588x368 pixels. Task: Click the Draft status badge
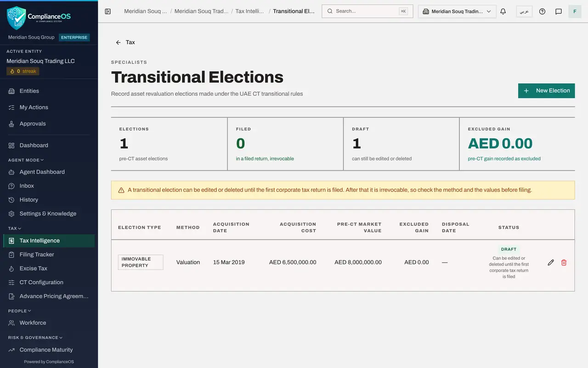pyautogui.click(x=509, y=249)
